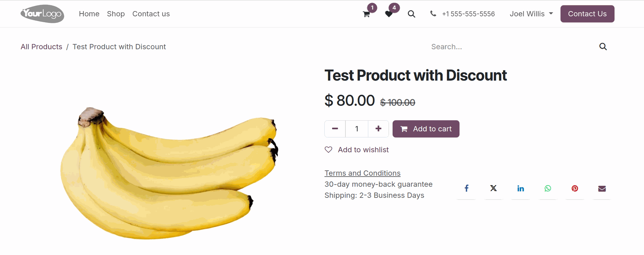The height and width of the screenshot is (255, 644).
Task: Open the shopping cart icon
Action: click(x=366, y=14)
